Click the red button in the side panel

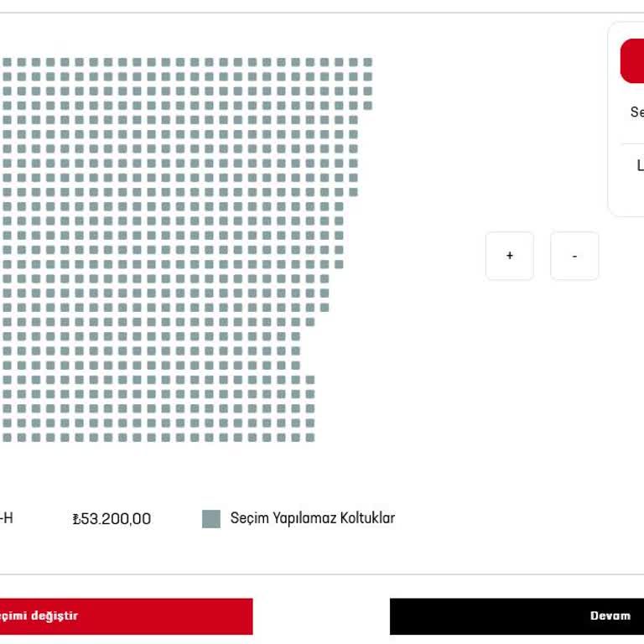click(632, 61)
